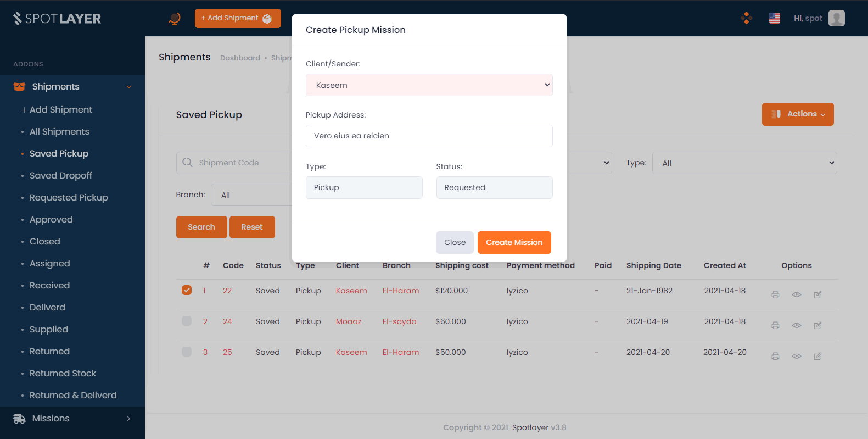This screenshot has height=439, width=868.
Task: Edit shipment 24 with pencil icon
Action: (817, 326)
